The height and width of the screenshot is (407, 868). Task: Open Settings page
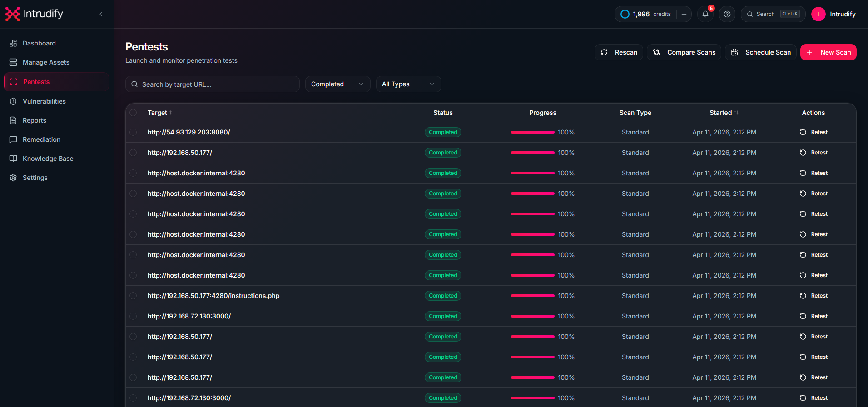[x=56, y=178]
